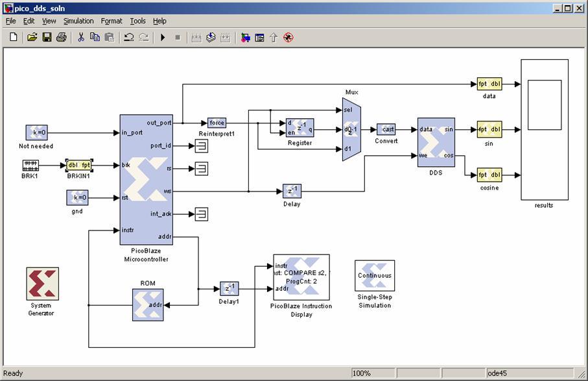Select the BRKIN1 gateway in block
The height and width of the screenshot is (381, 588).
pos(79,165)
